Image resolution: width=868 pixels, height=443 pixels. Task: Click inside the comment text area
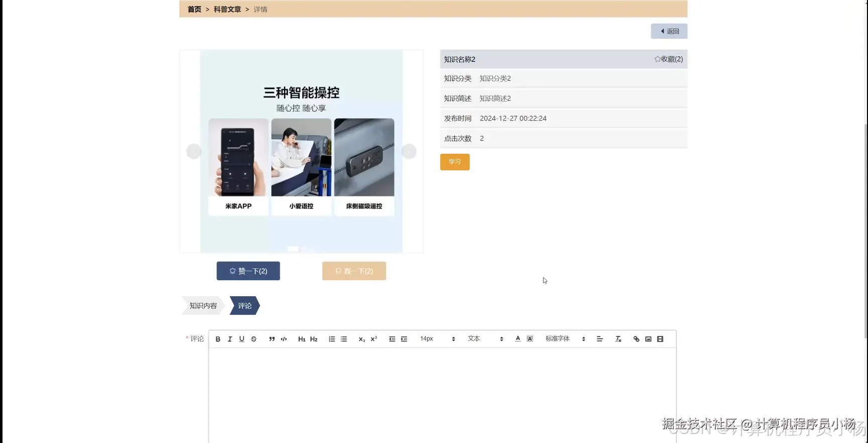point(442,395)
